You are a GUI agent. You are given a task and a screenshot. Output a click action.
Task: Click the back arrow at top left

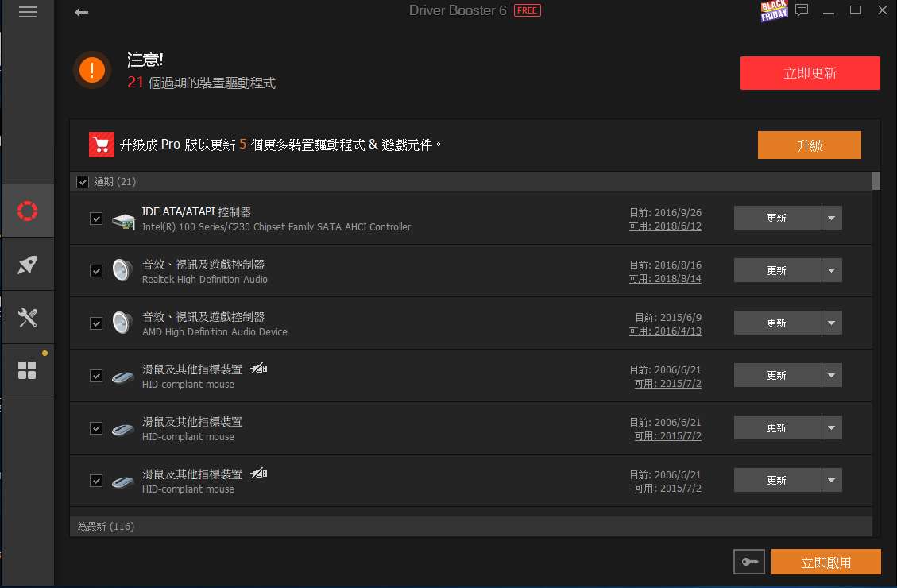(82, 12)
